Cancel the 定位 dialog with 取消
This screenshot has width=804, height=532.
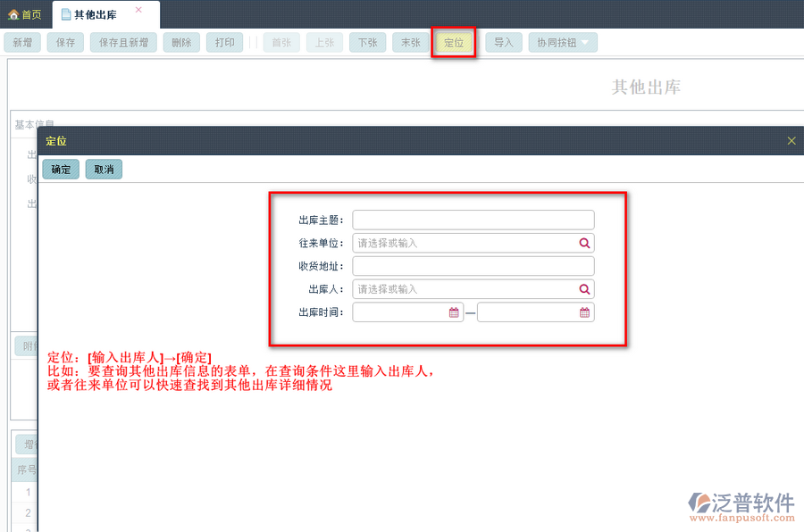pyautogui.click(x=105, y=169)
